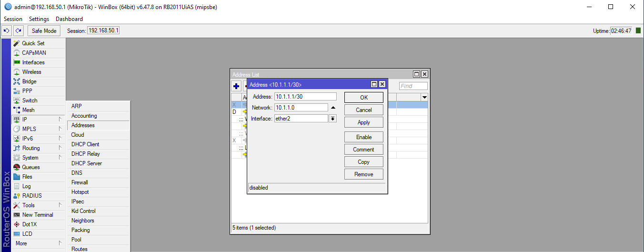Open PPP from sidebar
This screenshot has height=252, width=644.
click(x=38, y=91)
